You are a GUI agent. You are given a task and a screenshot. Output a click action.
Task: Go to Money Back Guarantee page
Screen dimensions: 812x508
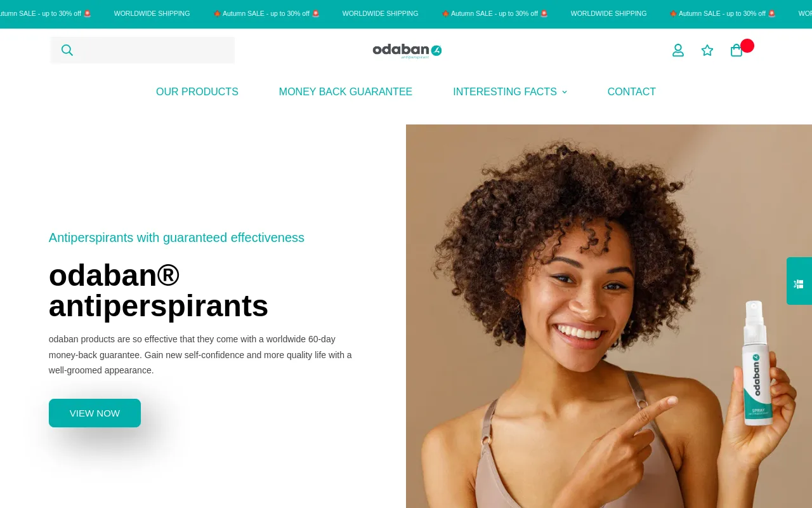346,91
